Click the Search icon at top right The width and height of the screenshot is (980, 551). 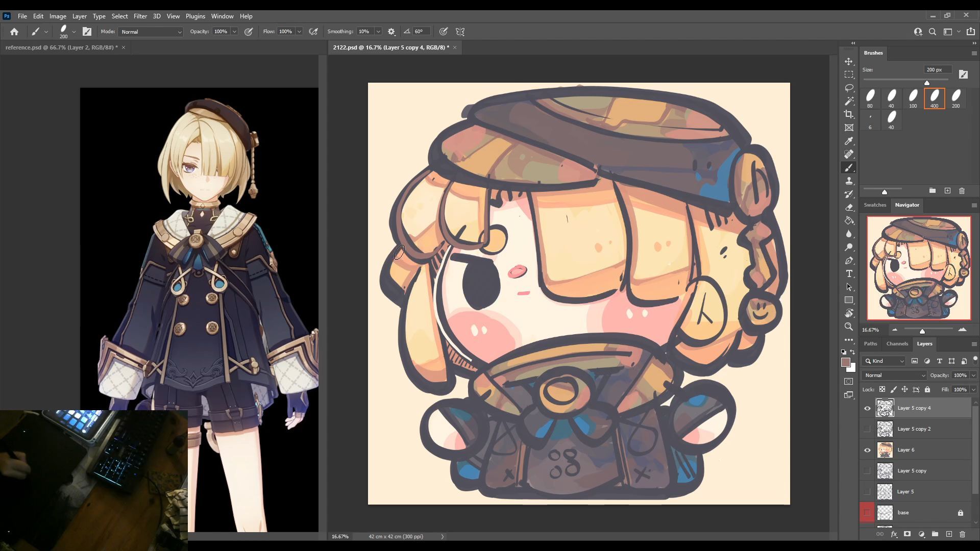(x=933, y=32)
